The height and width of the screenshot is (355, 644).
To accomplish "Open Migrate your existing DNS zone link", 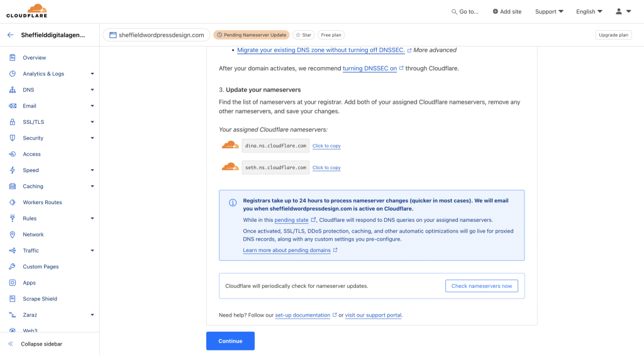I will coord(321,50).
